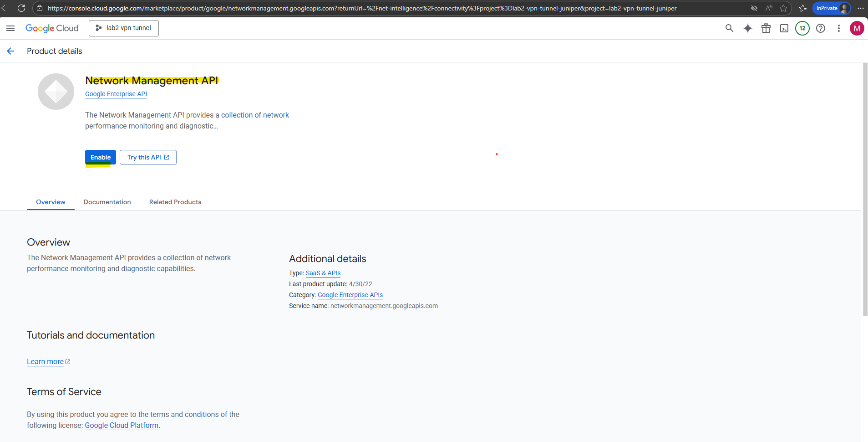Switch to the Documentation tab
868x442 pixels.
pos(107,202)
